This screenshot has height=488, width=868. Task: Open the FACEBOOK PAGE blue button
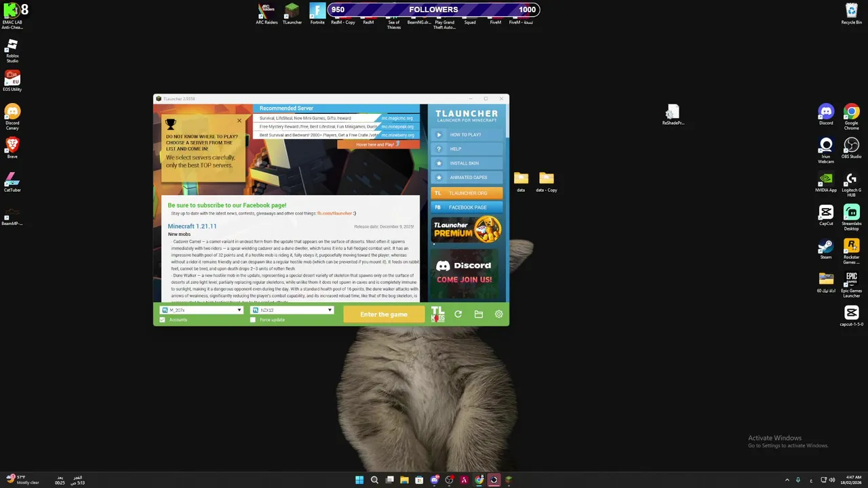(467, 207)
